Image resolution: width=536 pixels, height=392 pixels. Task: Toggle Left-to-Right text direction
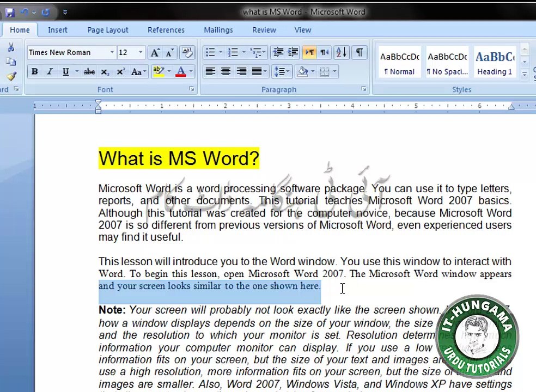tap(310, 52)
